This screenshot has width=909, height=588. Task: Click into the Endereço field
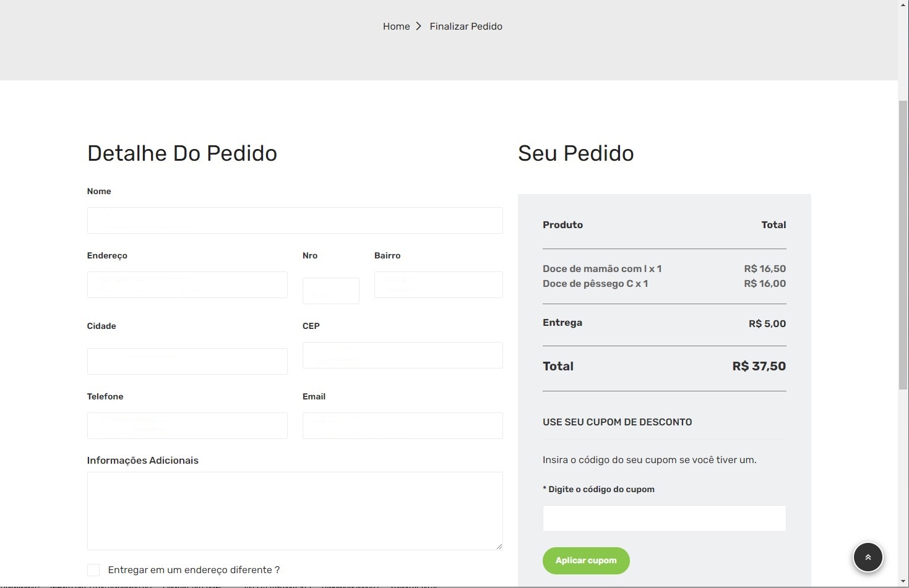click(187, 284)
